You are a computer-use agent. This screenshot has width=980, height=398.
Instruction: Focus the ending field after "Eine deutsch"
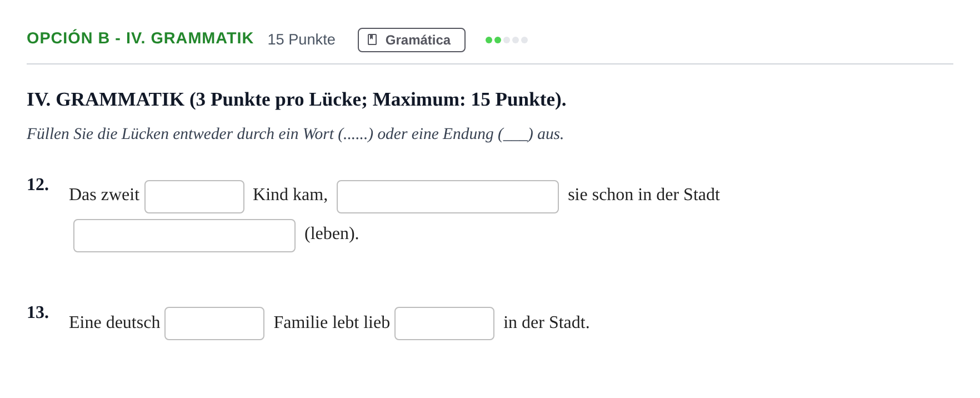(214, 324)
